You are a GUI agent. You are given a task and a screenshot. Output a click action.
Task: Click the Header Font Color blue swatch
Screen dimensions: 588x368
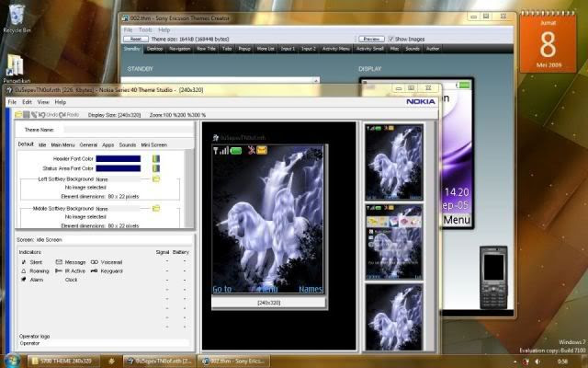pos(119,159)
